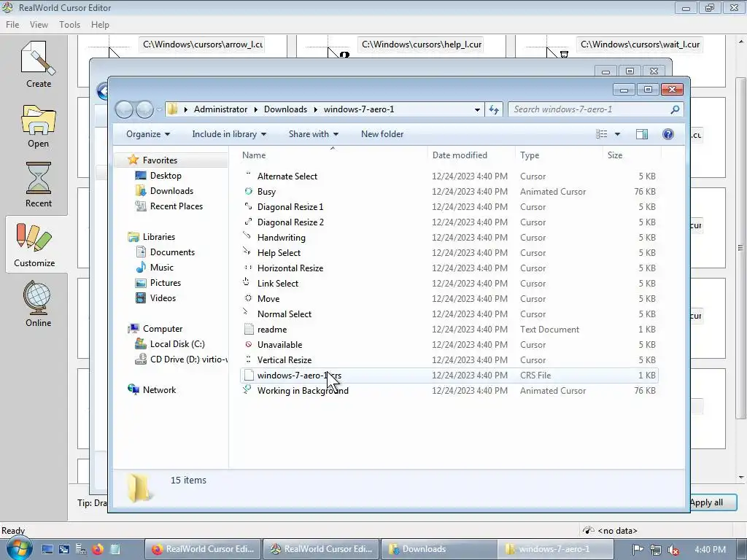The image size is (747, 560).
Task: Click the network tray icon
Action: [x=656, y=550]
